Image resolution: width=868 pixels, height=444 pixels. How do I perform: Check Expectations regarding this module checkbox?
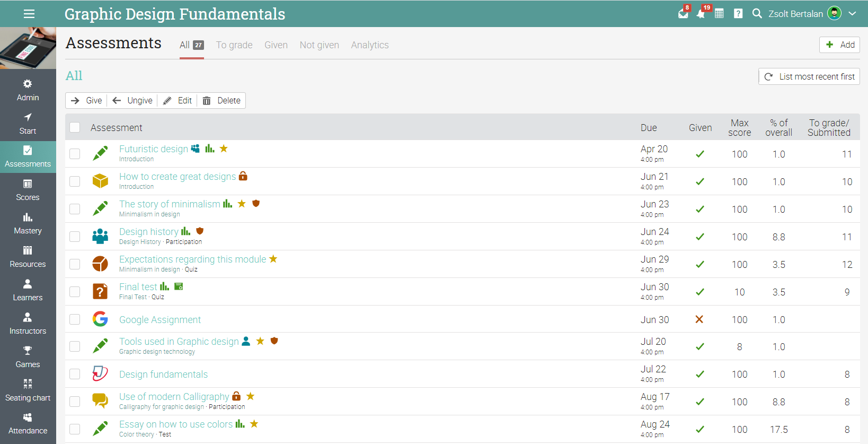(75, 264)
